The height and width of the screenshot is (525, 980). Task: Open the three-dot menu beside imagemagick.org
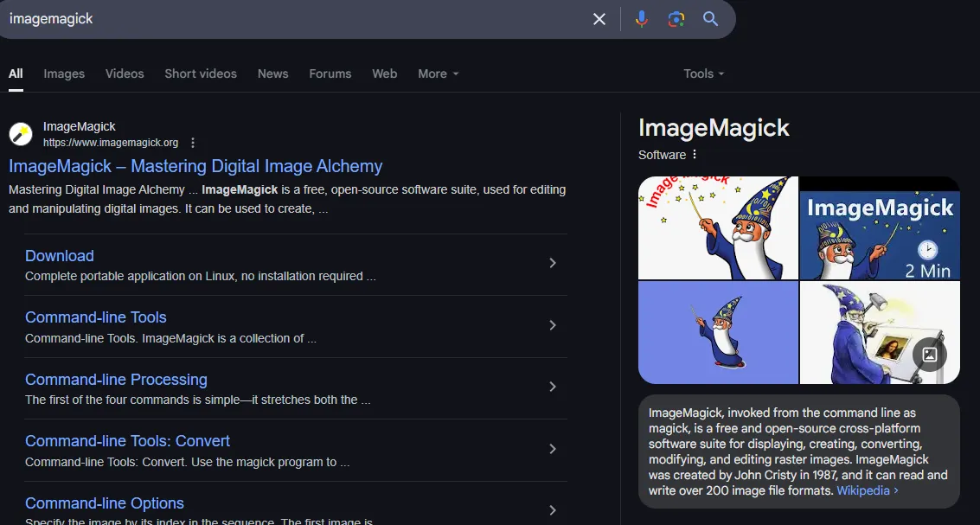click(193, 143)
